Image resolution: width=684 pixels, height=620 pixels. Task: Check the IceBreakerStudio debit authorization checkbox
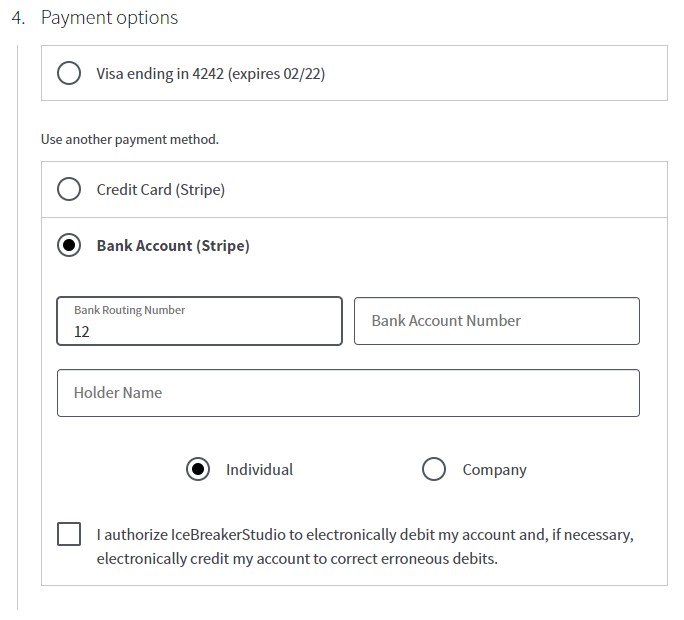pyautogui.click(x=69, y=534)
